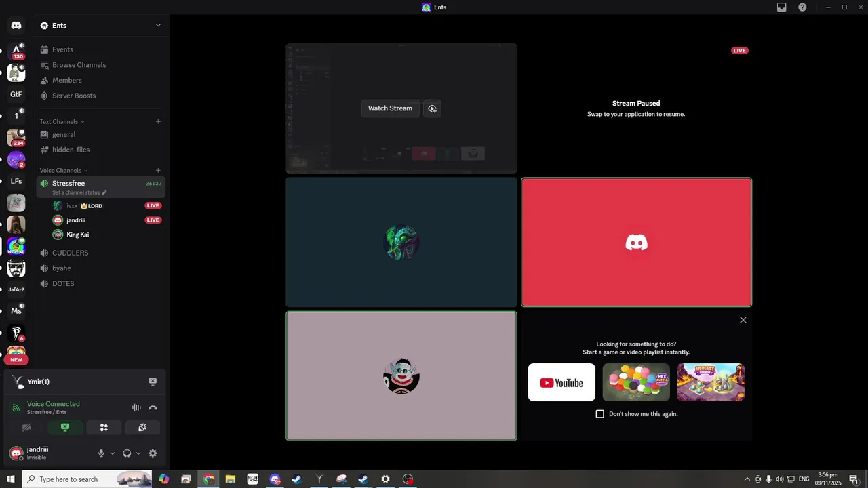
Task: Click the Windows taskbar search box
Action: [x=88, y=479]
